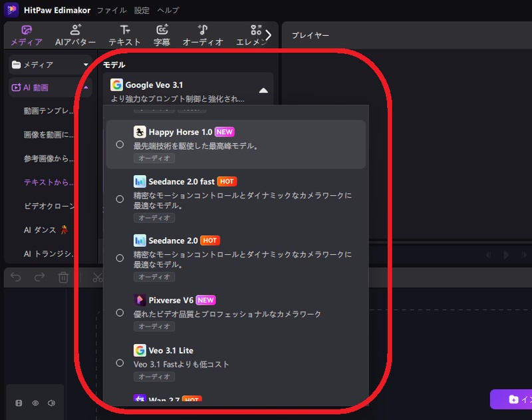This screenshot has width=532, height=420.
Task: Click the オーディオ tag under Pixverse V6
Action: click(x=154, y=327)
